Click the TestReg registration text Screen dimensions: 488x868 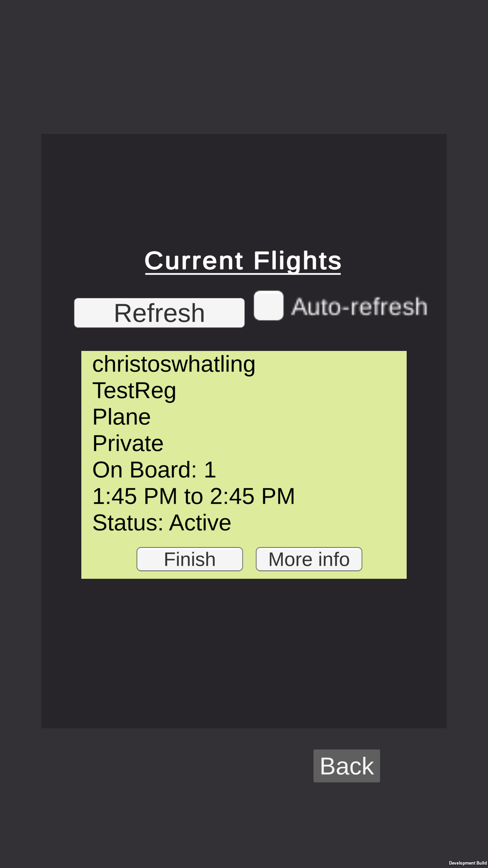click(134, 391)
